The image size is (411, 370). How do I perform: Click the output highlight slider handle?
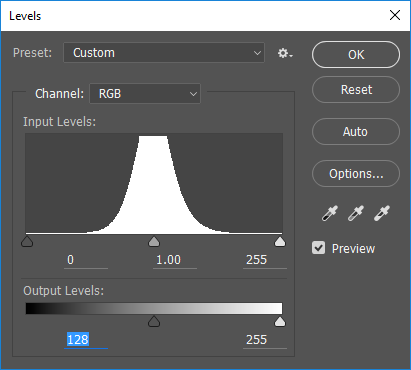pyautogui.click(x=280, y=321)
